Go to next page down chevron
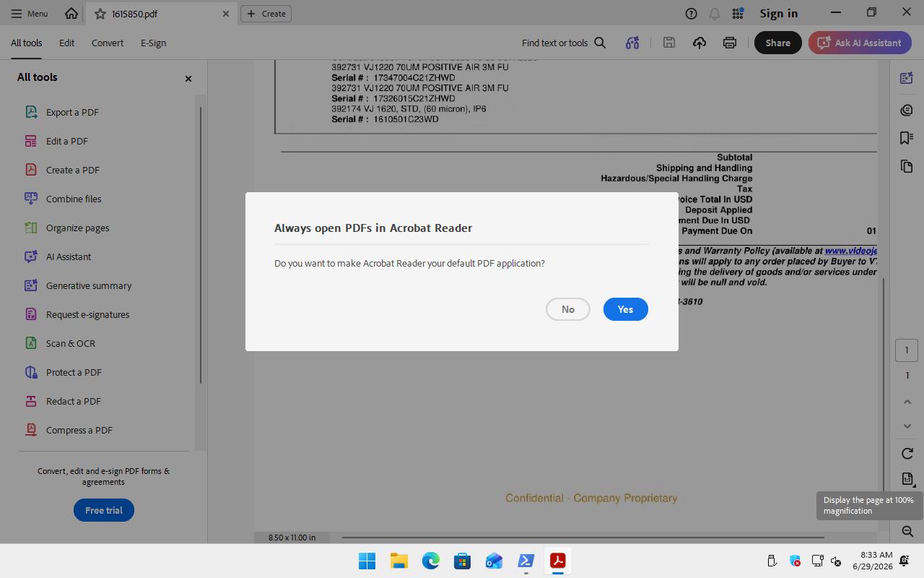924x578 pixels. [x=907, y=426]
